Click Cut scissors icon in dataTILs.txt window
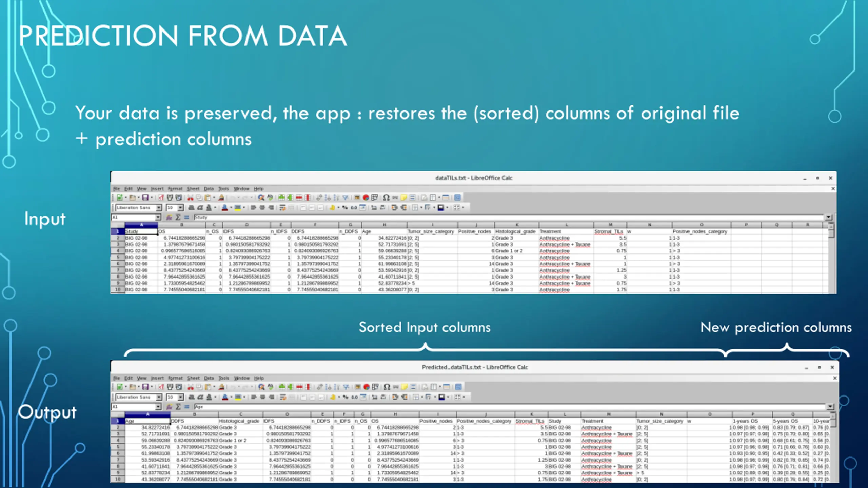The width and height of the screenshot is (868, 488). (x=190, y=198)
